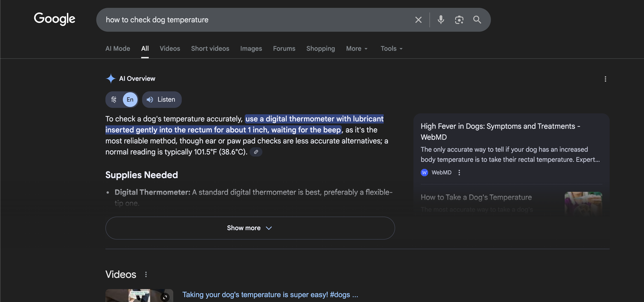The width and height of the screenshot is (644, 302).
Task: Open Google Lens image search
Action: point(459,20)
